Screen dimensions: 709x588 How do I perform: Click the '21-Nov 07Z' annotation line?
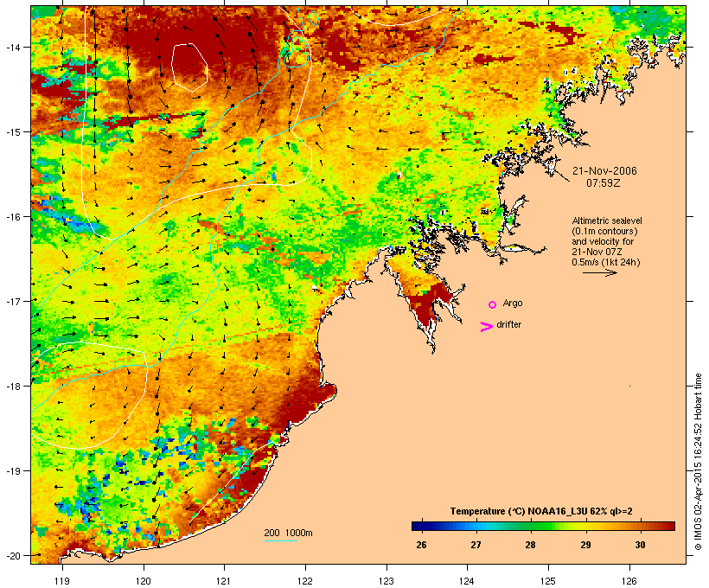coord(597,252)
